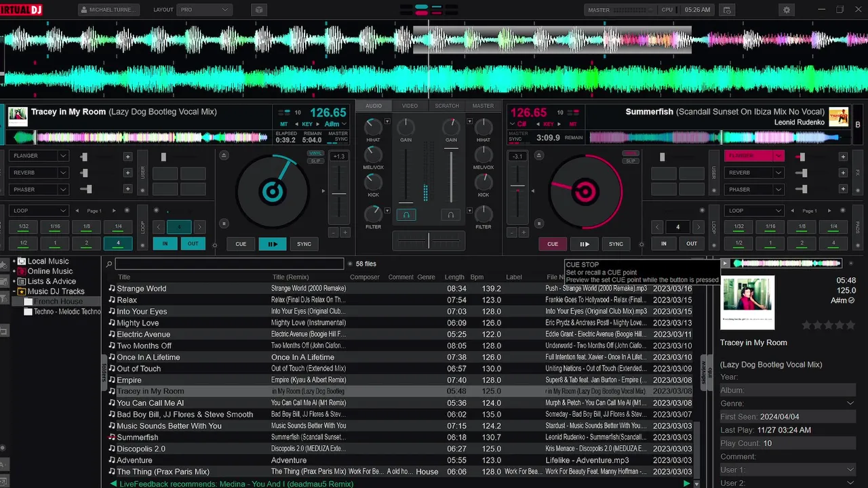Toggle left channel headphone cue (PFL)
The height and width of the screenshot is (488, 868).
click(x=406, y=215)
